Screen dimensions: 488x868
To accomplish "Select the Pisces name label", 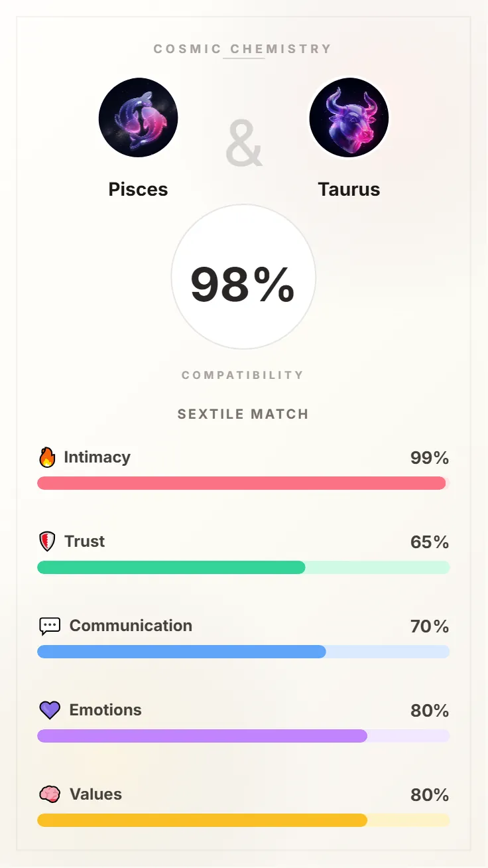I will (x=138, y=189).
